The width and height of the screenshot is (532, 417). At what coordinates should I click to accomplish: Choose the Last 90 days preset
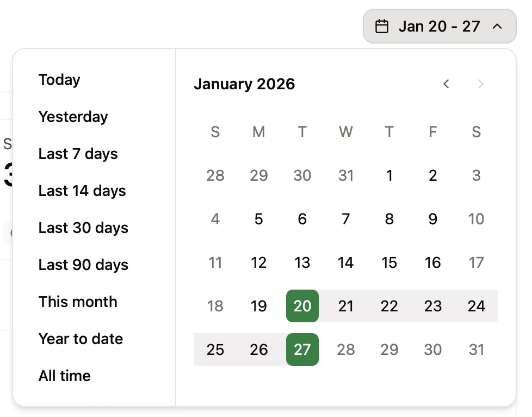[83, 265]
